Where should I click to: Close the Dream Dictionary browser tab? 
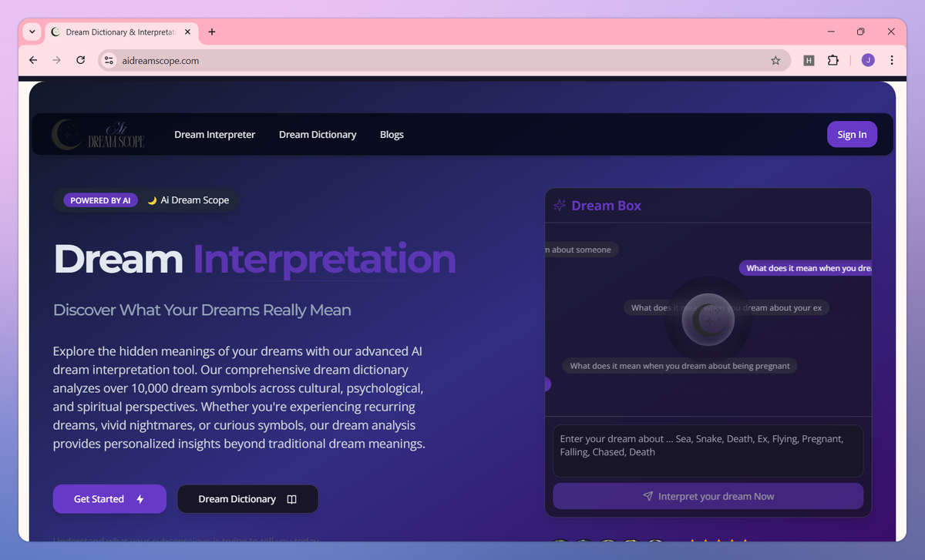pyautogui.click(x=187, y=32)
